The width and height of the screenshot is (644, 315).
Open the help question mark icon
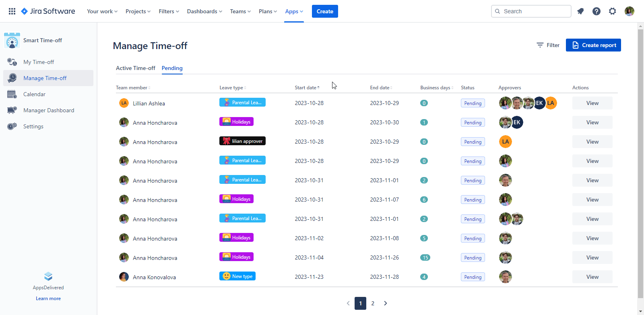click(597, 11)
